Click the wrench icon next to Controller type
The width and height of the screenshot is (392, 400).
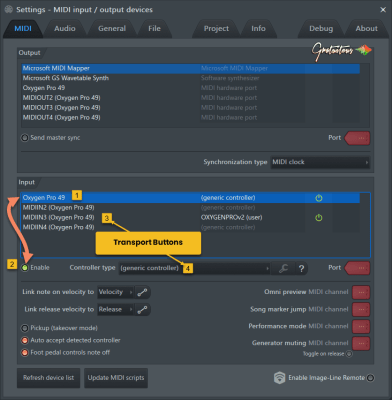click(x=283, y=268)
